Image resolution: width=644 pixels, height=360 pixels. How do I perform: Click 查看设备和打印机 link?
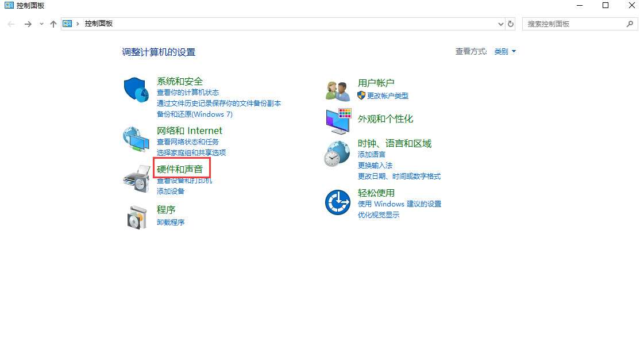[183, 180]
